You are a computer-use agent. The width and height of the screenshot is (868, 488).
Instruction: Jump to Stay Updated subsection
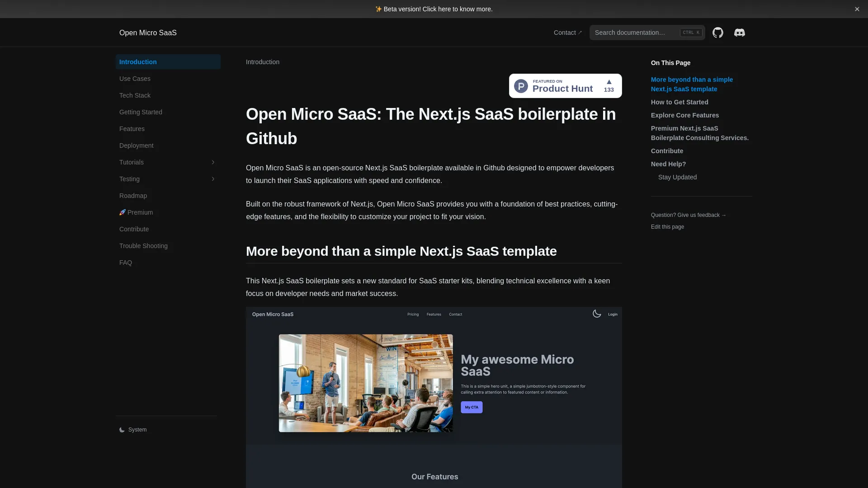(x=677, y=177)
